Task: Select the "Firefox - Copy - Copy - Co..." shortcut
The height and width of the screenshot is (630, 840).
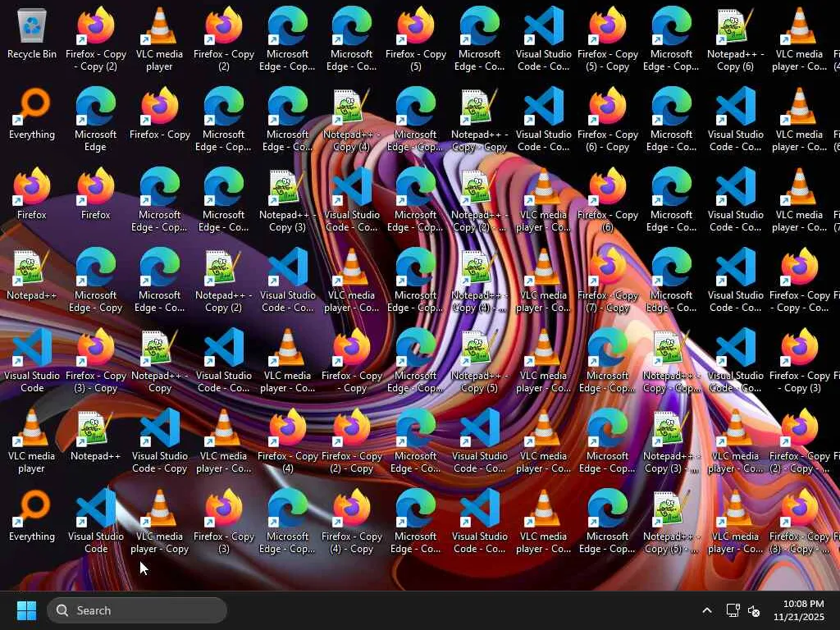Action: 800,281
